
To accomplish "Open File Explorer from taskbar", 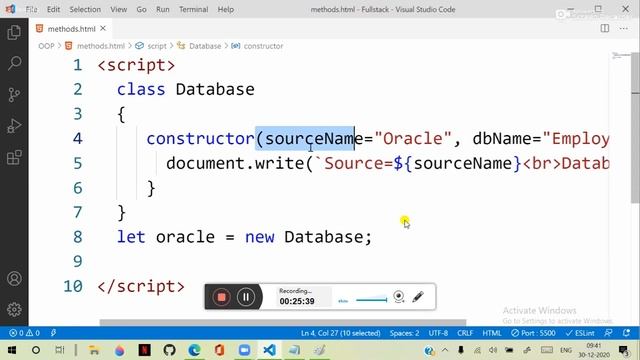I will [x=94, y=350].
